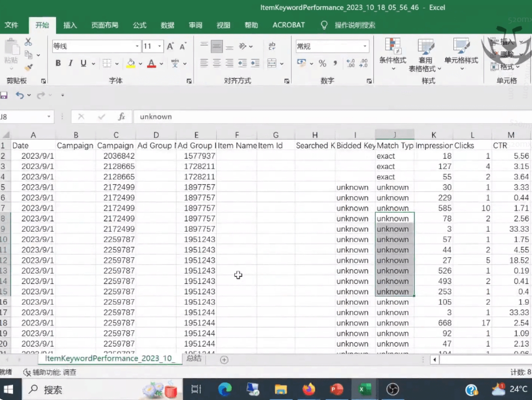
Task: Open the font name dropdown (等线)
Action: [137, 46]
